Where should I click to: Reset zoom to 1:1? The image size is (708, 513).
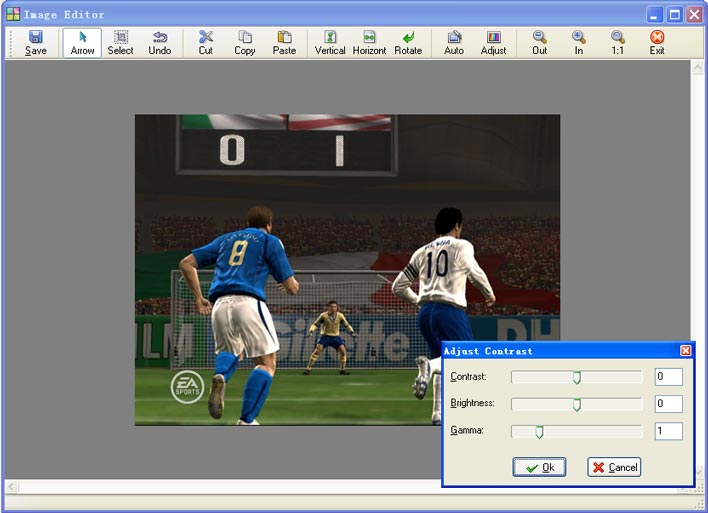pyautogui.click(x=618, y=43)
